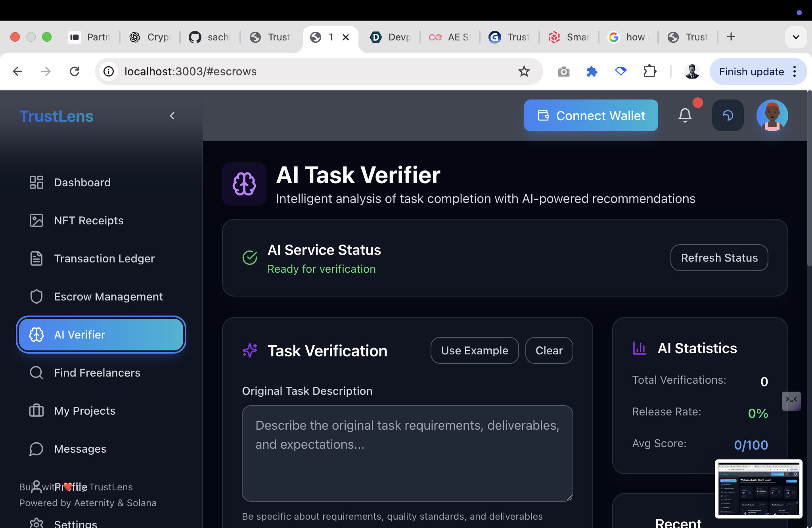
Task: Click the Refresh Status button
Action: click(x=719, y=258)
